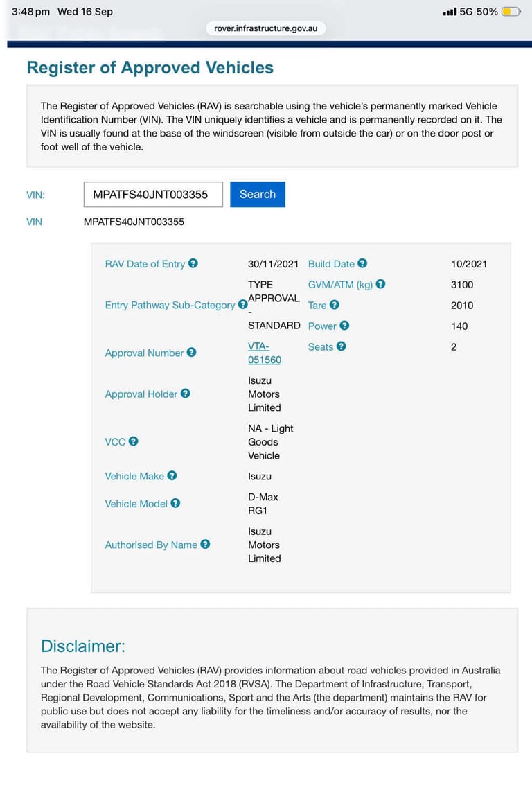Viewport: 532px width, 810px height.
Task: Select the result VIN MPATFS40JNT003355 text
Action: pos(134,222)
